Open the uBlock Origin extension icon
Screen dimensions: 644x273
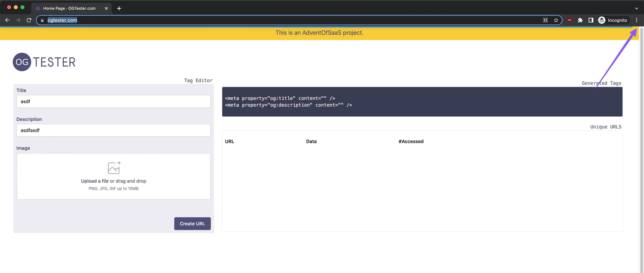(570, 20)
